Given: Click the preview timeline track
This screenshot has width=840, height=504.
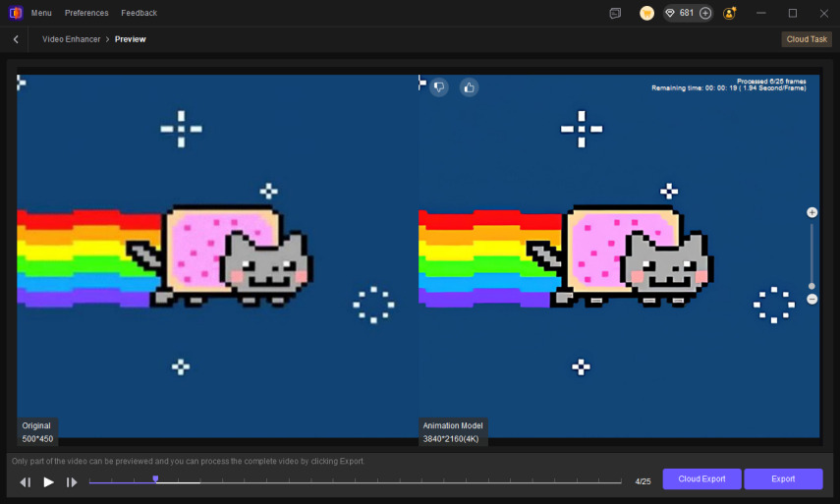Looking at the screenshot, I should 356,482.
